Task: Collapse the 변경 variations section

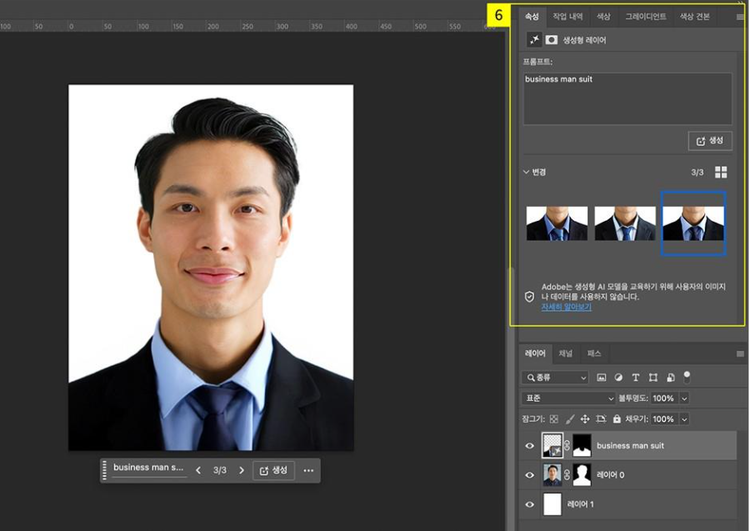Action: pos(527,172)
